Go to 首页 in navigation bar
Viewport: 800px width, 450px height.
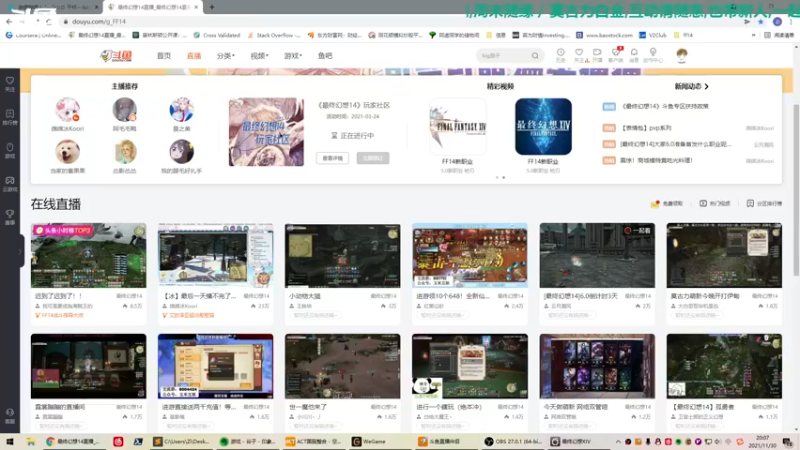click(x=164, y=56)
